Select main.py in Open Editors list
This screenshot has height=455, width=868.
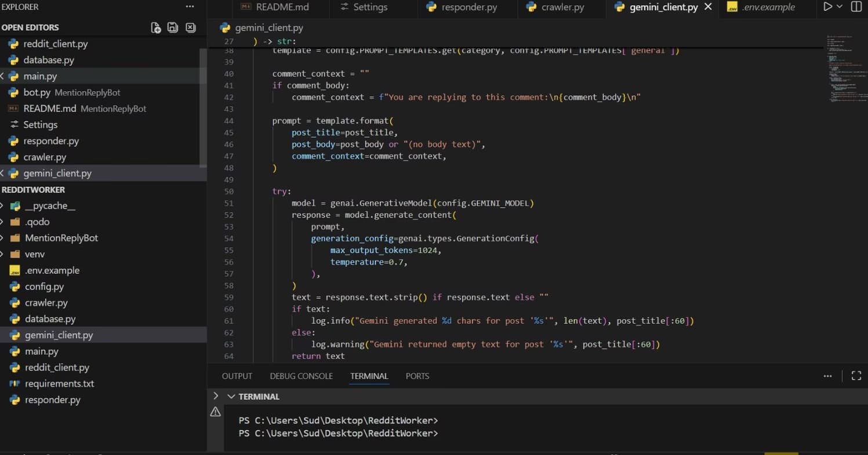[40, 77]
